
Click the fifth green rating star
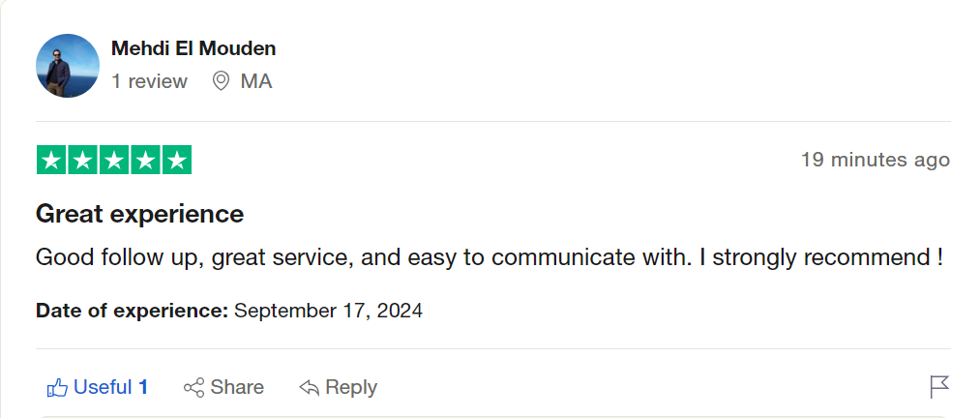[176, 161]
